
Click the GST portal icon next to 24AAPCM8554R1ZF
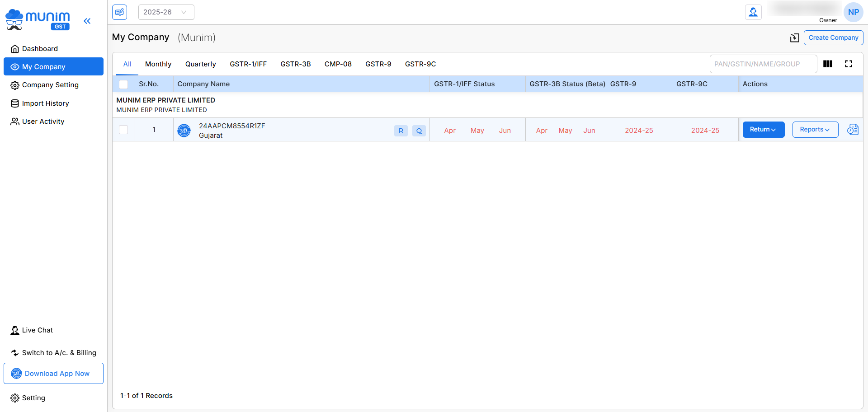pos(184,131)
